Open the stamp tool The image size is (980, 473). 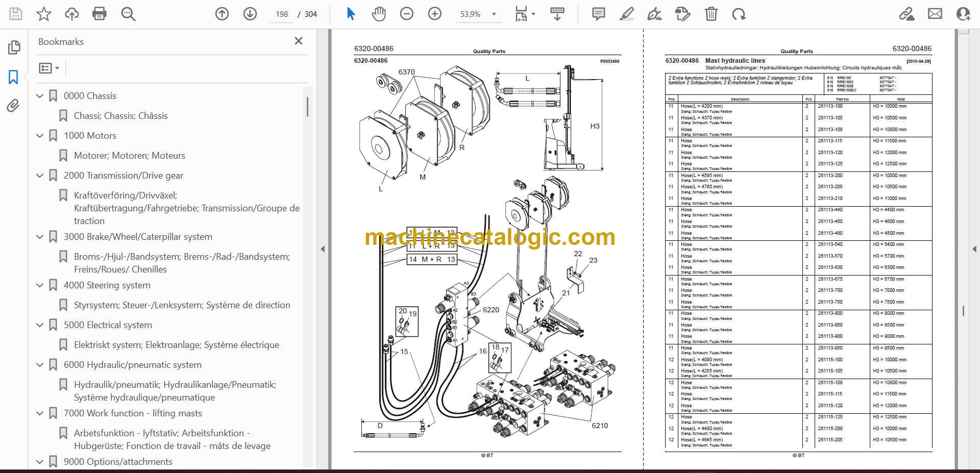[x=682, y=14]
